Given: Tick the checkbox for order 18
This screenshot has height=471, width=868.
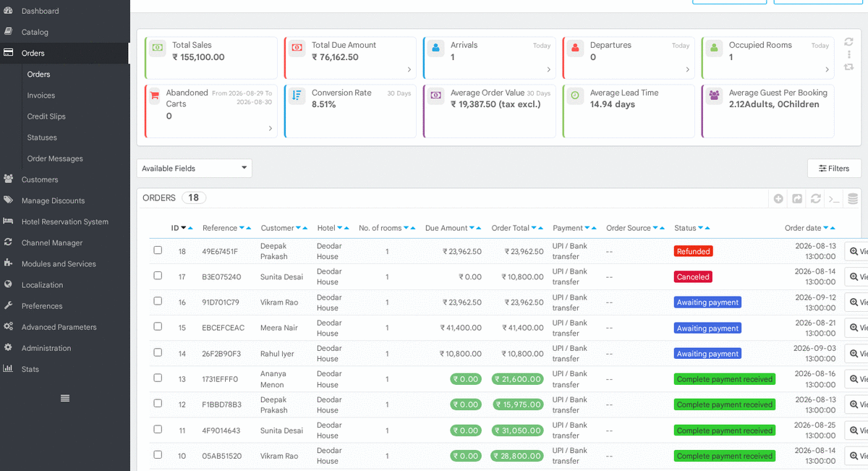Looking at the screenshot, I should (158, 250).
